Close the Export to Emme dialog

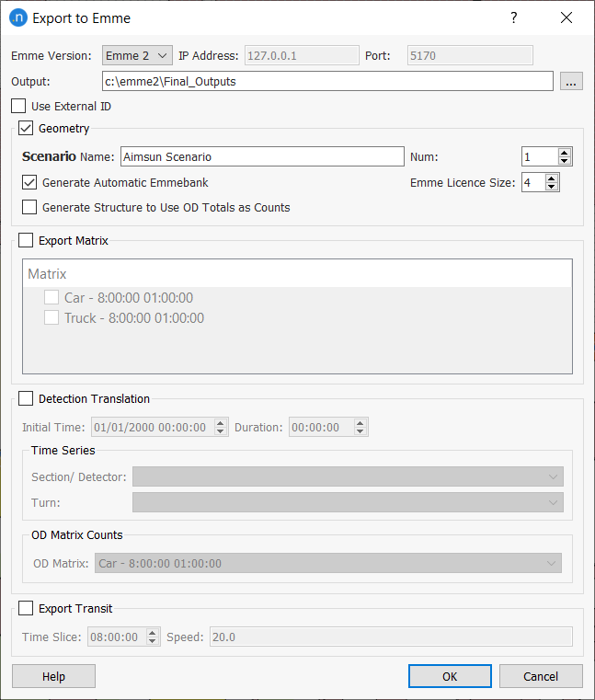coord(566,17)
